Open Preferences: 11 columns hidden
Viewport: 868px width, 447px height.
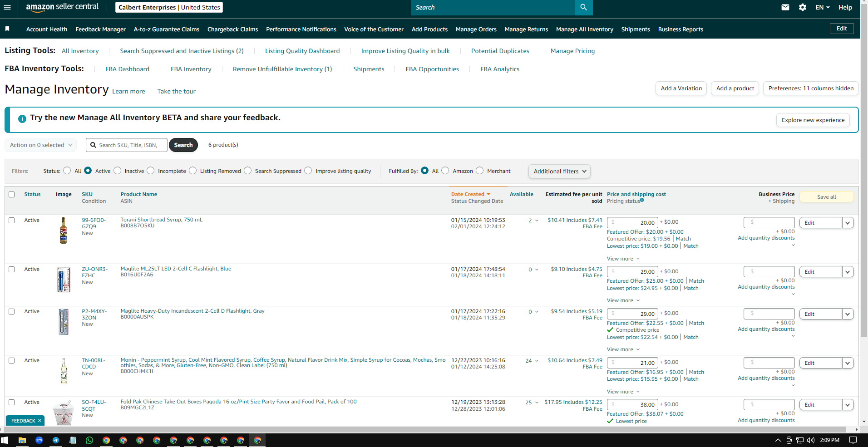pos(811,88)
